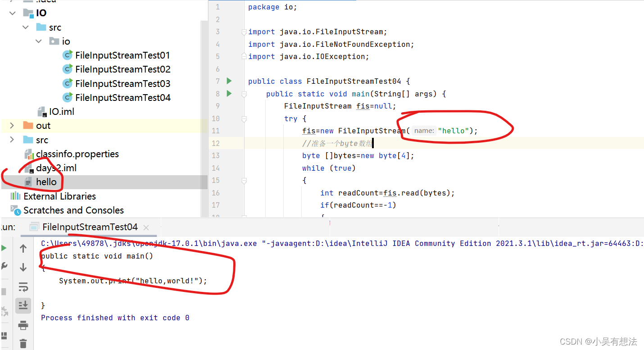Toggle the code fold marker at line 3
The height and width of the screenshot is (350, 644).
coord(244,32)
